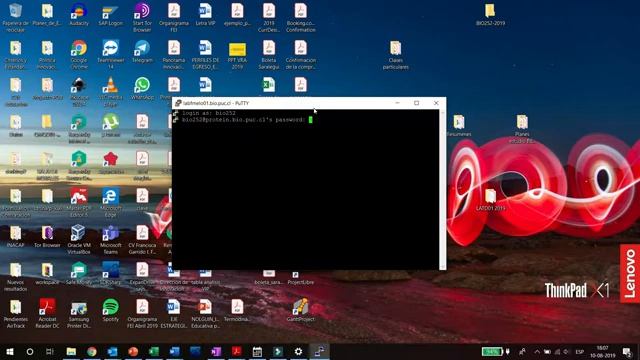640x360 pixels.
Task: Open the Safe Money desktop shortcut
Action: (79, 273)
